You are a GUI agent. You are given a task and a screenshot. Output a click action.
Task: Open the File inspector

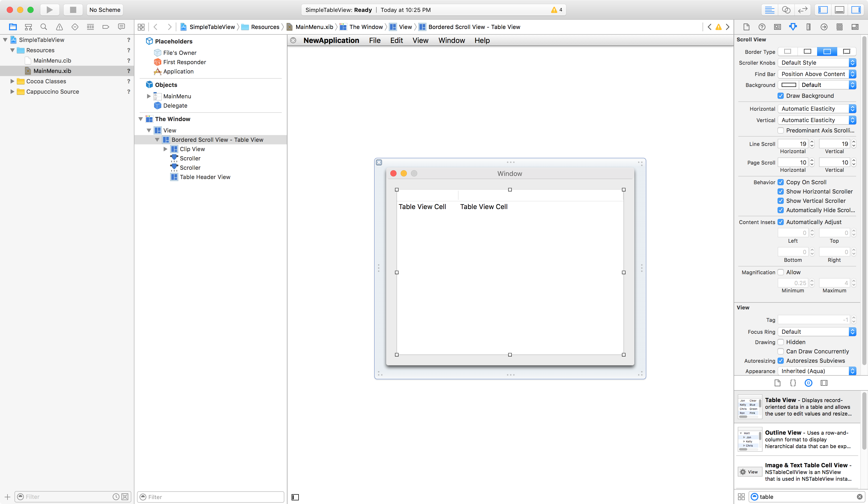pyautogui.click(x=747, y=27)
